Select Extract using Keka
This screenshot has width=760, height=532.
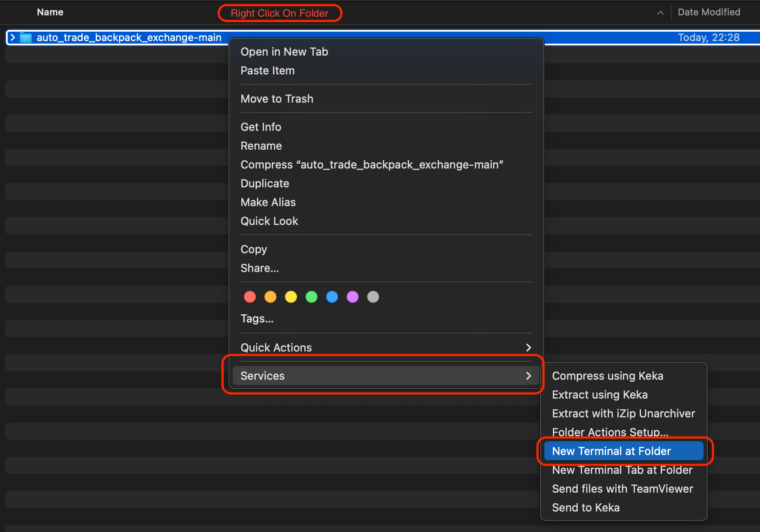(624, 395)
